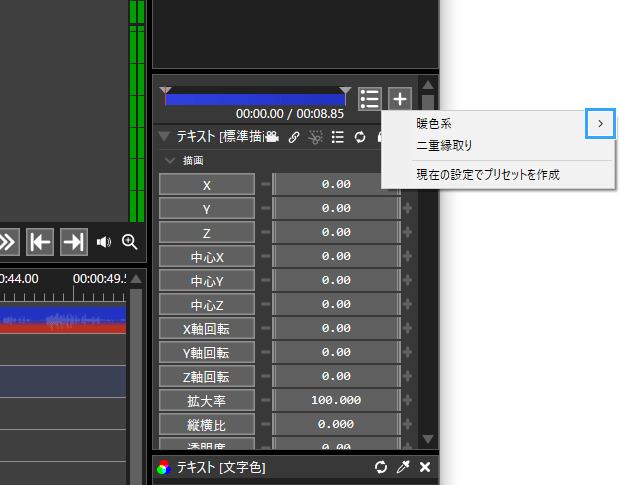Click the plus add-effect button
The height and width of the screenshot is (485, 620).
[x=400, y=99]
